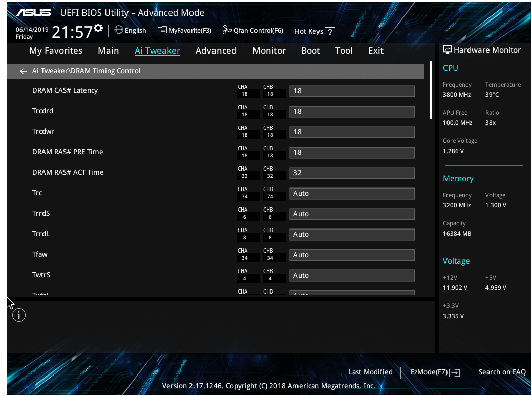532x396 pixels.
Task: Open Search on FAQ
Action: click(502, 372)
